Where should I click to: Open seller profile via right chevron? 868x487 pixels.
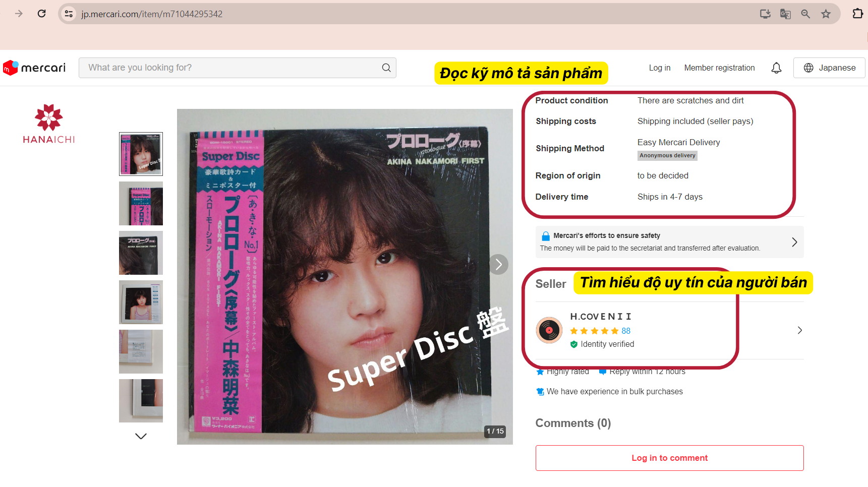tap(799, 330)
